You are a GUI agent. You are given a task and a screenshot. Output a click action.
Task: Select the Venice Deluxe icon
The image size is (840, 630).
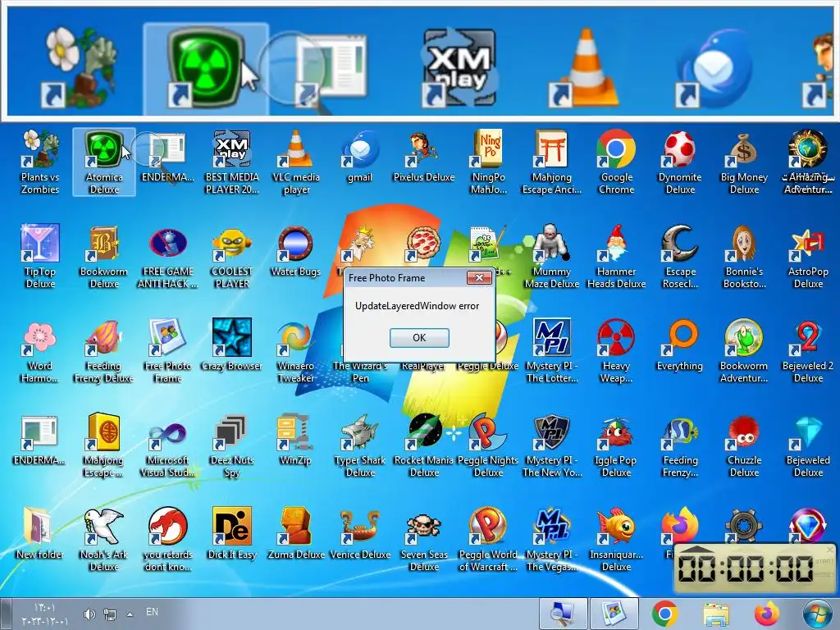(360, 533)
